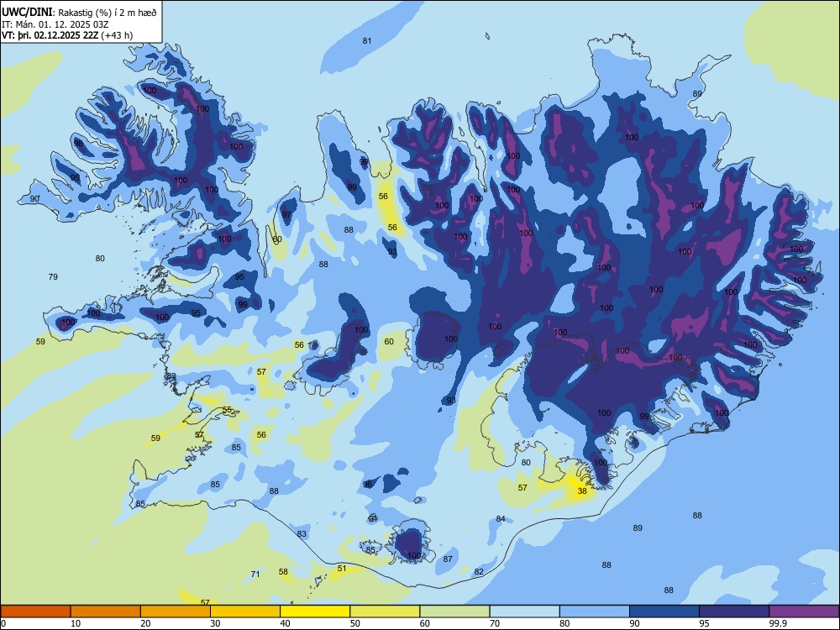840x630 pixels.
Task: Click the 90–95 dark blue legend swatch
Action: pos(664,612)
